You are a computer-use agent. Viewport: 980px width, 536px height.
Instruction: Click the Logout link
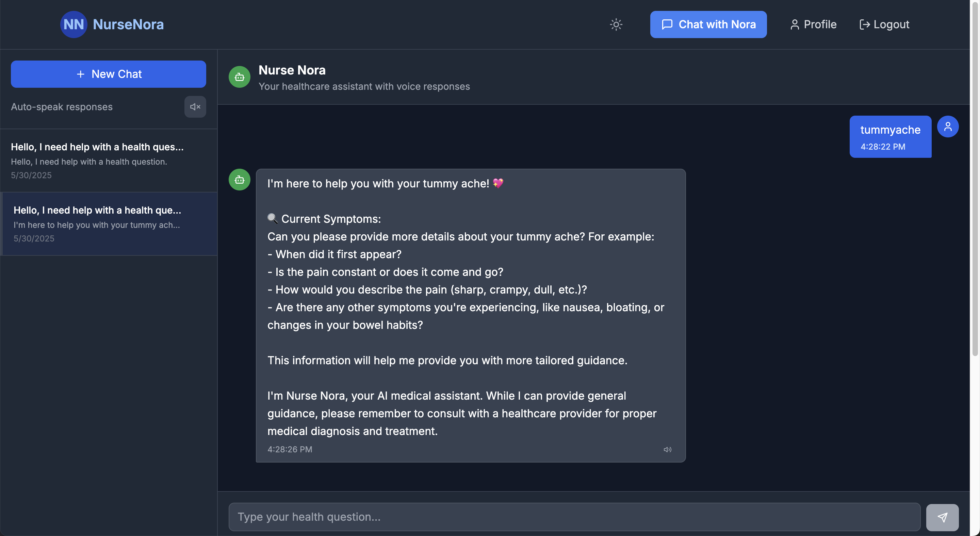tap(884, 24)
